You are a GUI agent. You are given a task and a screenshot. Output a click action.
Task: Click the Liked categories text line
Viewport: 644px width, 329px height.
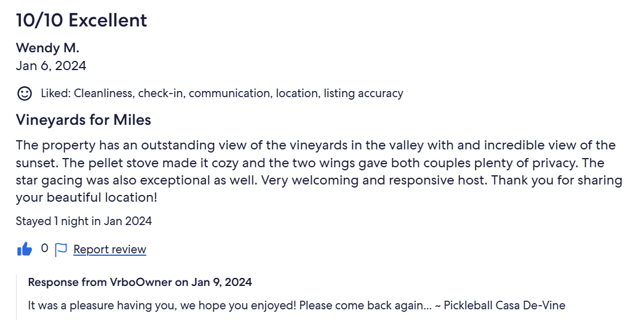click(222, 93)
